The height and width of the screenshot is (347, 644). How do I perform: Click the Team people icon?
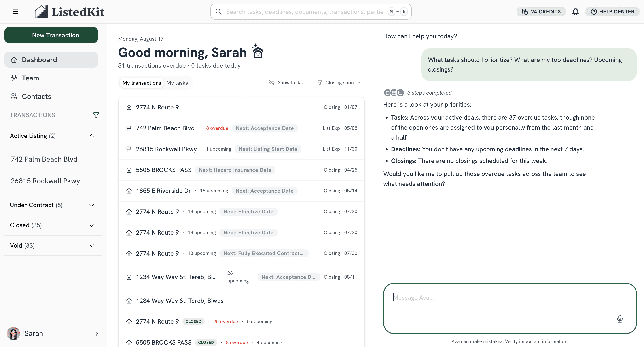(14, 78)
